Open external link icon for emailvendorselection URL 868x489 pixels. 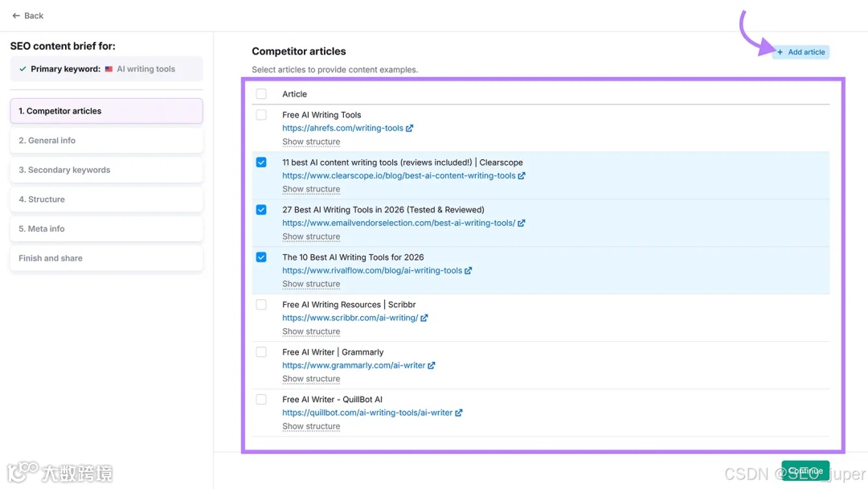(522, 224)
